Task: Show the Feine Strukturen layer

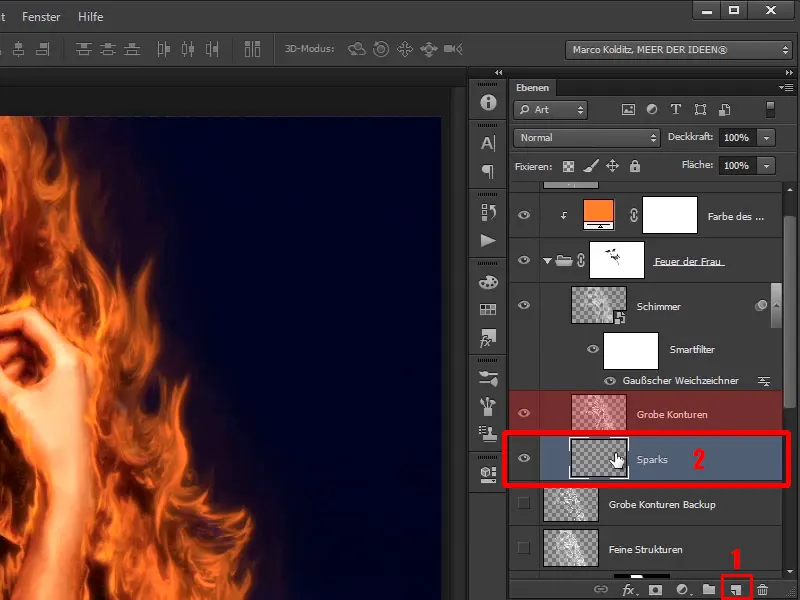Action: [x=524, y=548]
